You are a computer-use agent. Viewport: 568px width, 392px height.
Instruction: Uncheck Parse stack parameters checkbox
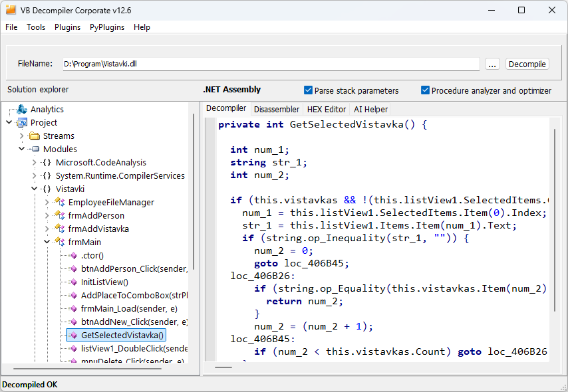309,90
